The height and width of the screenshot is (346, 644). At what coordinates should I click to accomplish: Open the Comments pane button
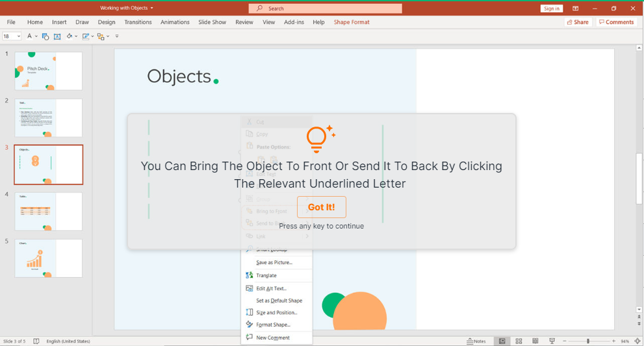(616, 22)
